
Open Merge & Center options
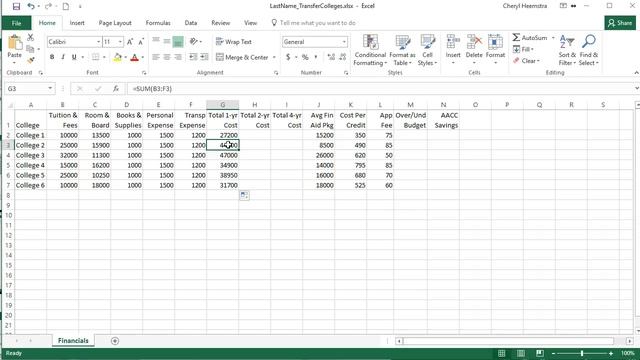274,57
